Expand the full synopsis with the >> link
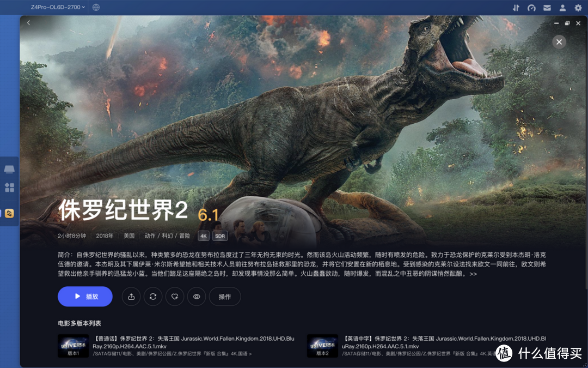The width and height of the screenshot is (588, 368). [x=473, y=274]
